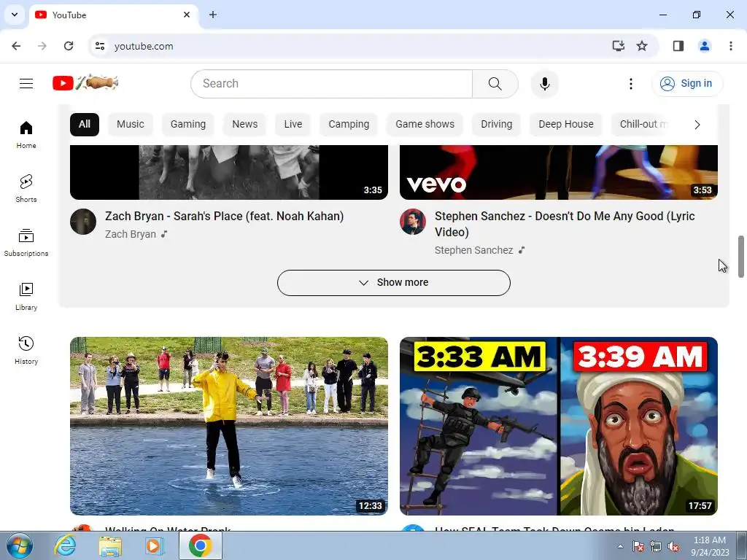Viewport: 747px width, 560px height.
Task: Open walking on water video thumbnail
Action: pyautogui.click(x=228, y=426)
